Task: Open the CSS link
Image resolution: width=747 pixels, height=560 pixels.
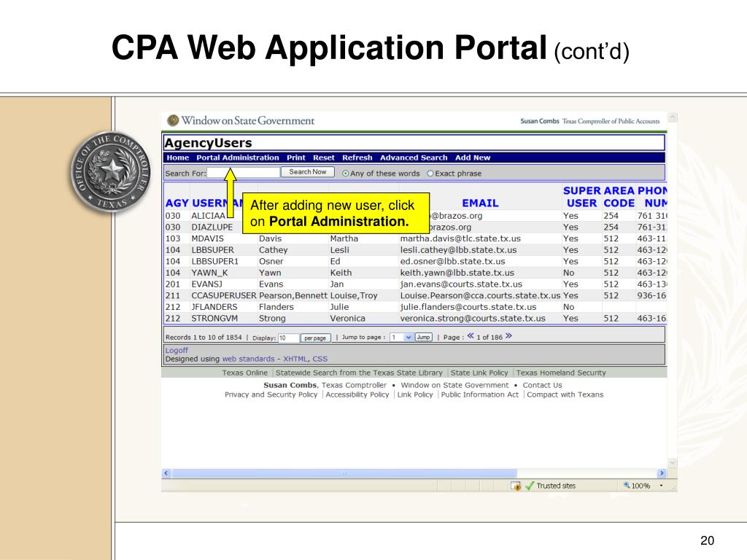Action: point(320,359)
